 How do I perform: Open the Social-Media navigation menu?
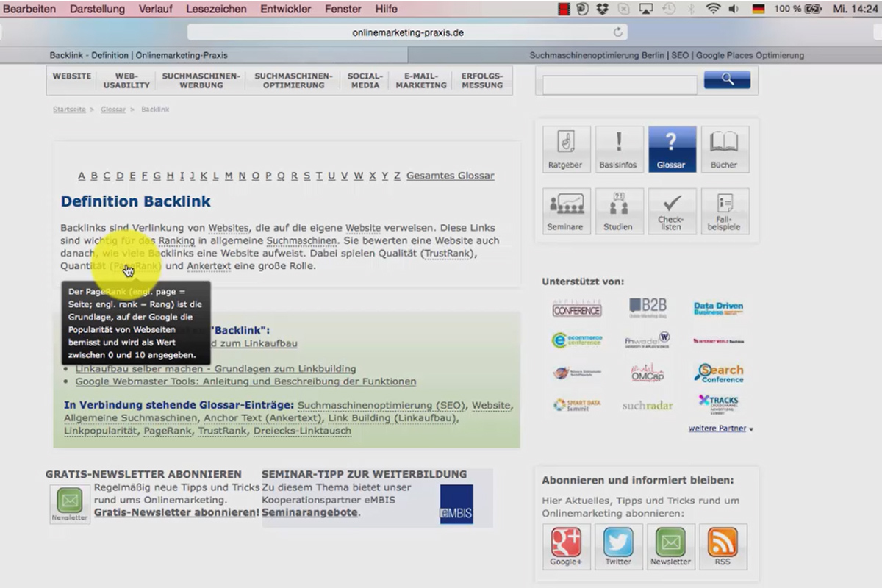(365, 81)
